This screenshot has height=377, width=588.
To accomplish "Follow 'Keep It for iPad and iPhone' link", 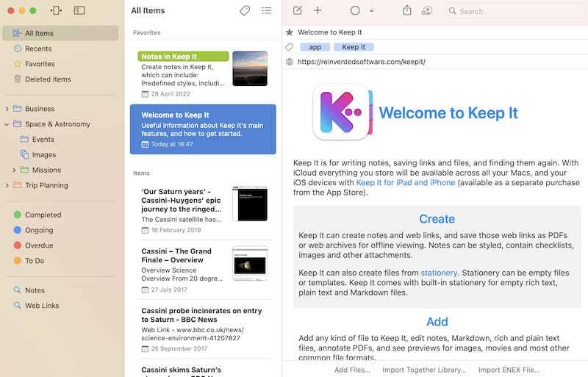I will click(x=406, y=183).
